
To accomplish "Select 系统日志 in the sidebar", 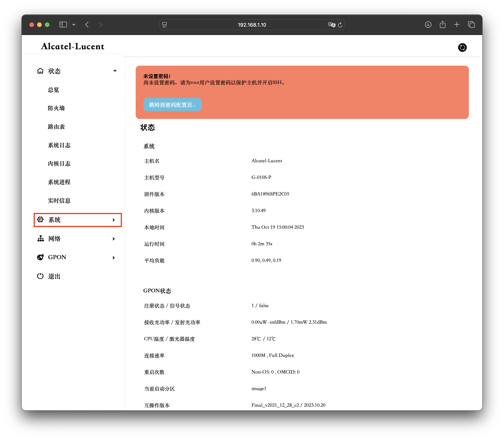I will pos(59,145).
